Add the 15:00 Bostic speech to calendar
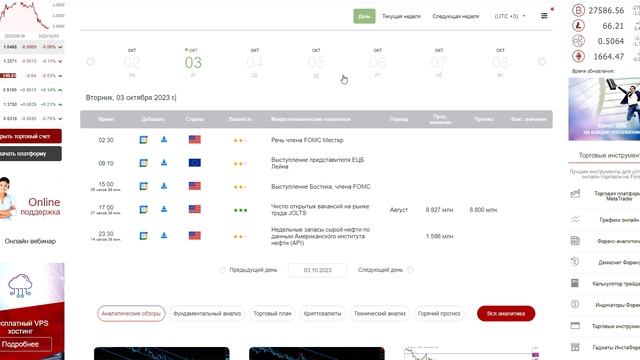Viewport: 640px width, 360px height. 143,186
